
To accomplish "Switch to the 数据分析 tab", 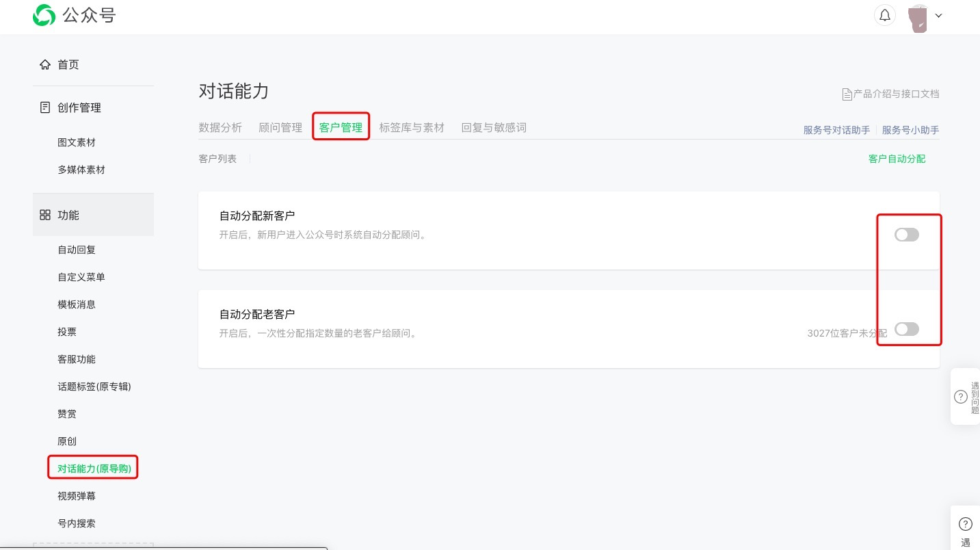I will click(x=220, y=127).
